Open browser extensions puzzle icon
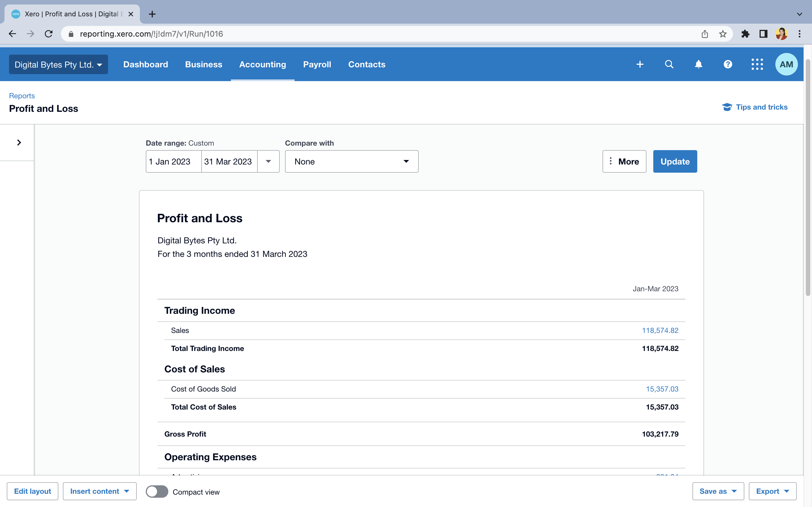The height and width of the screenshot is (507, 812). 745,34
